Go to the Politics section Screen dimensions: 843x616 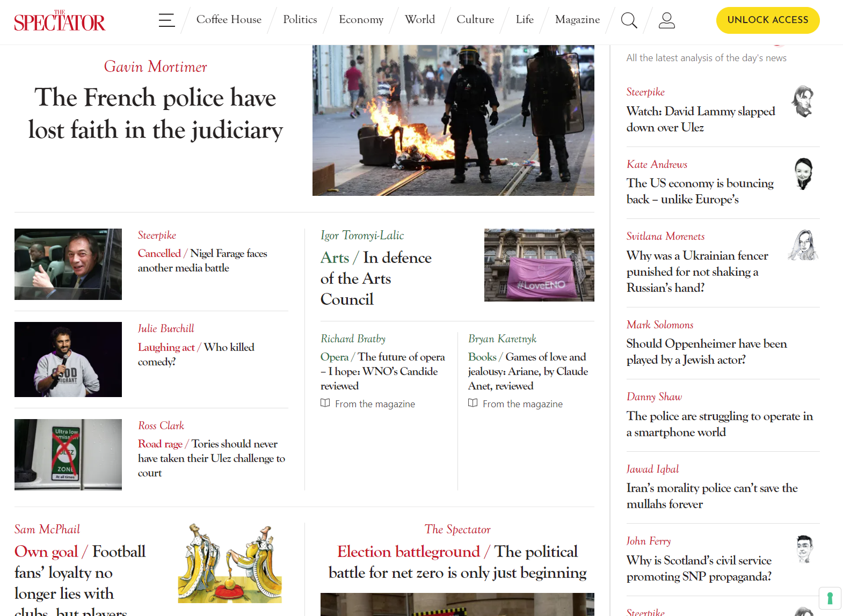[300, 20]
